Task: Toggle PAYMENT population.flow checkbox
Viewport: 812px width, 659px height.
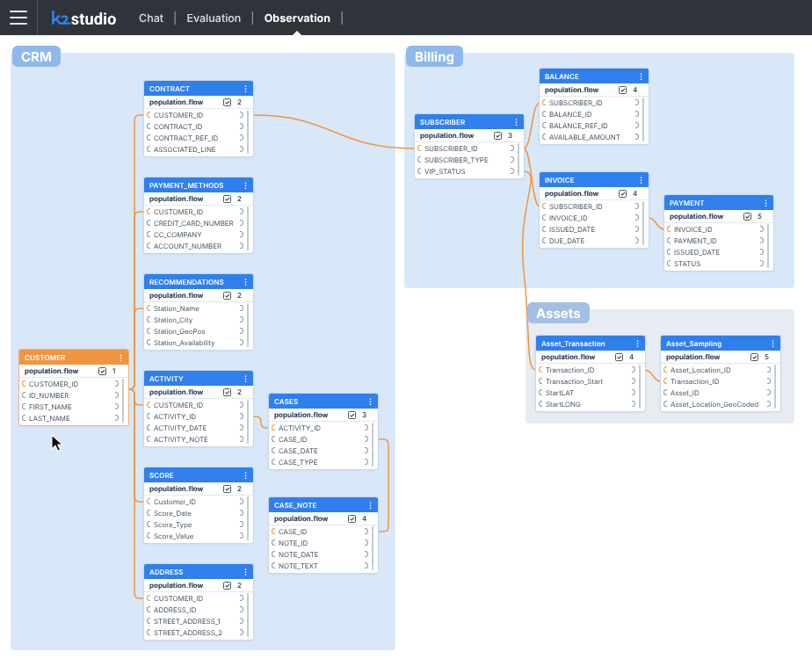Action: tap(747, 216)
